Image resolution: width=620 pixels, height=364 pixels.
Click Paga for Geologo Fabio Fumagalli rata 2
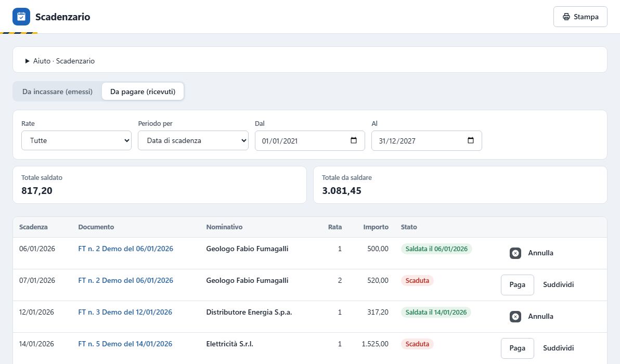[517, 284]
